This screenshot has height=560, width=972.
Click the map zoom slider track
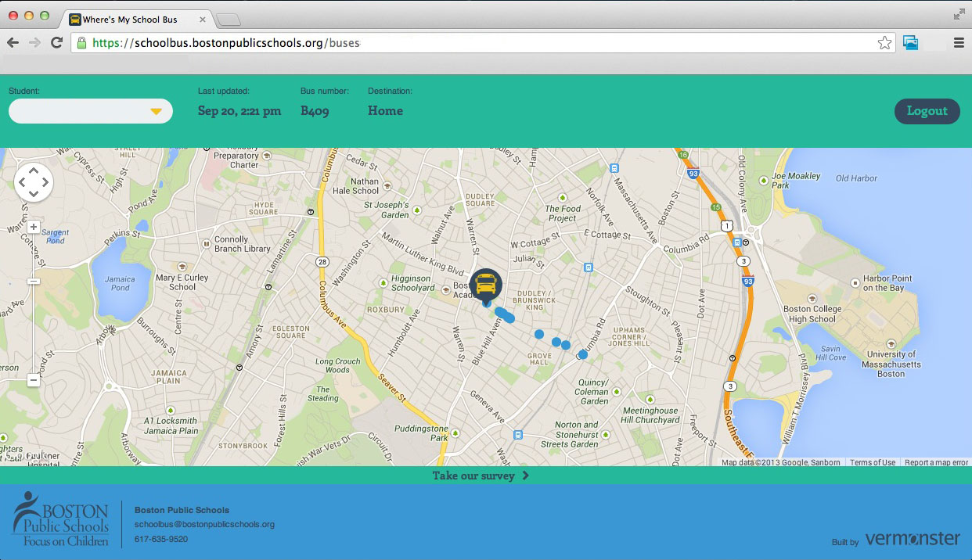(x=34, y=328)
